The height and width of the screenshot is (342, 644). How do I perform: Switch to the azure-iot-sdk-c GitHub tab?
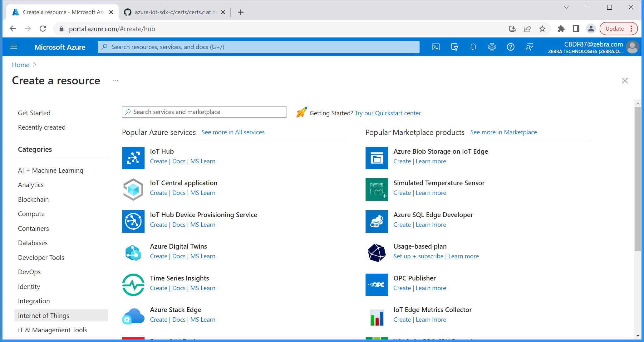[175, 12]
